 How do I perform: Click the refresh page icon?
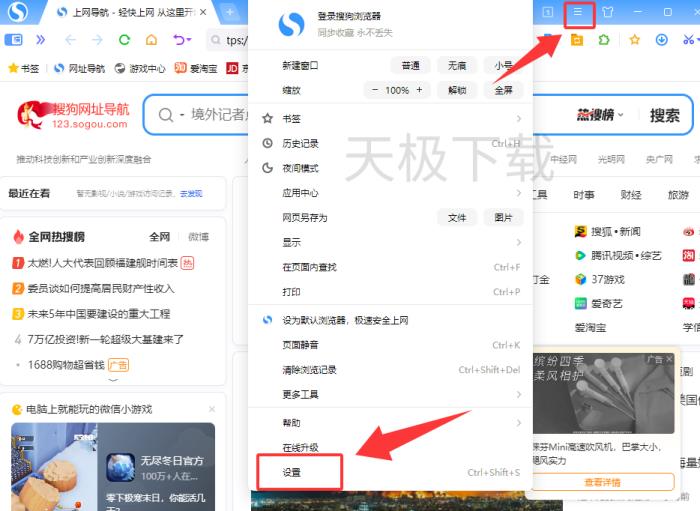tap(124, 40)
